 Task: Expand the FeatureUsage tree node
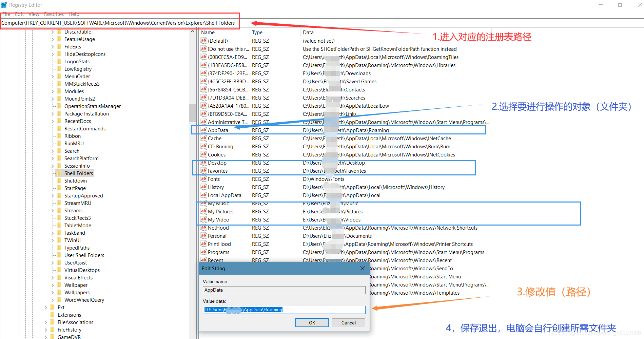53,39
